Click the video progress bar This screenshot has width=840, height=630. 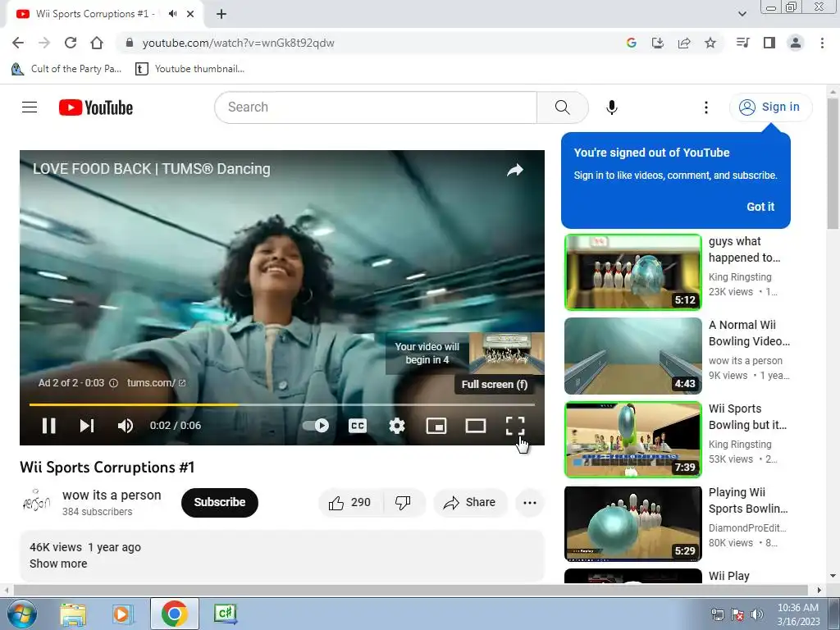click(x=282, y=404)
